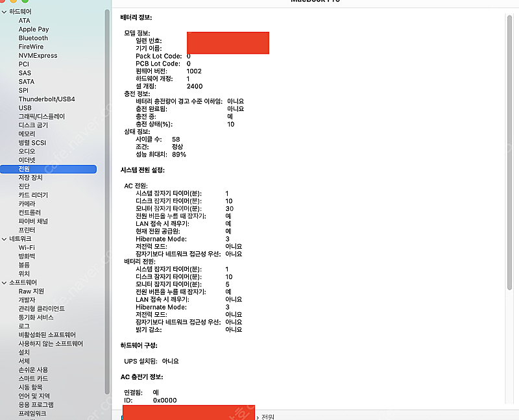The height and width of the screenshot is (420, 519).
Task: Select ATA in the hardware list
Action: [24, 21]
